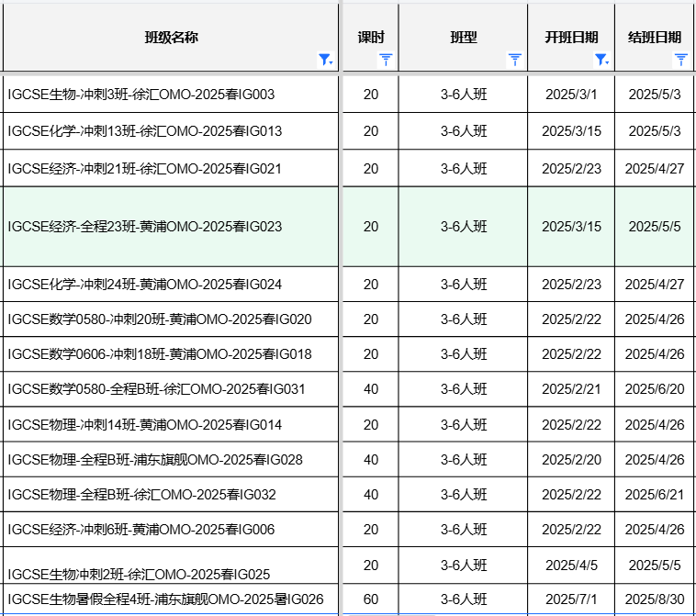Select cell IGCSE经济-全程23班-黄浦OMO-2025春IG023
This screenshot has height=616, width=696.
pyautogui.click(x=171, y=227)
